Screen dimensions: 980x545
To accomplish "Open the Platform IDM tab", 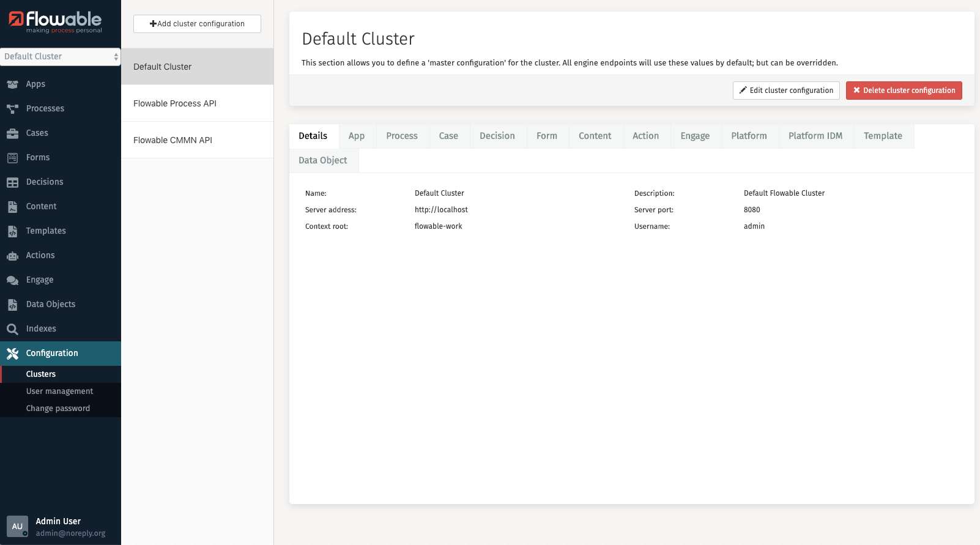I will 815,136.
